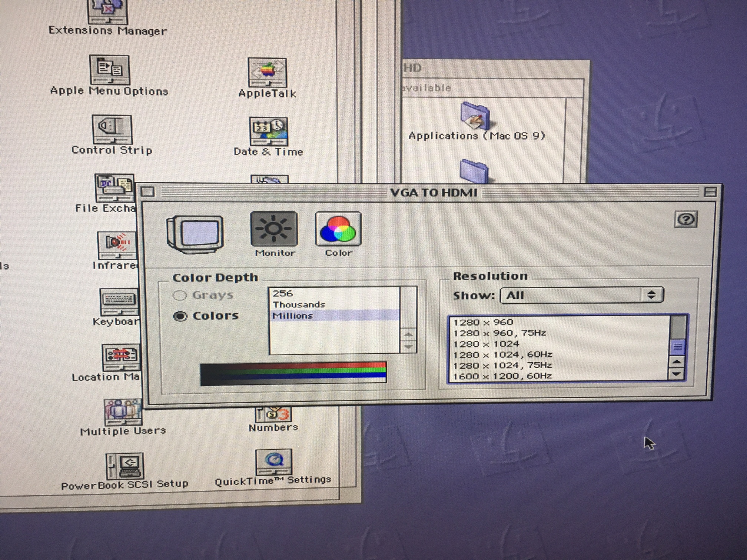Choose Millions in Color Depth list
747x560 pixels.
click(334, 316)
